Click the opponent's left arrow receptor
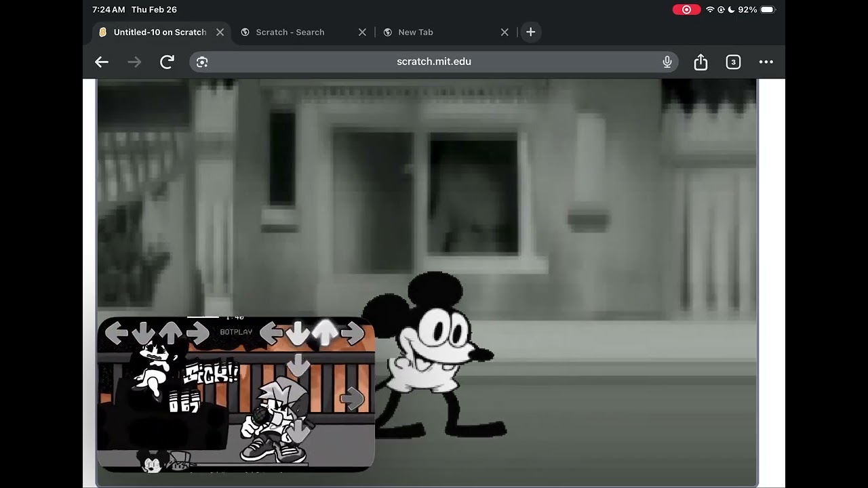 click(117, 333)
